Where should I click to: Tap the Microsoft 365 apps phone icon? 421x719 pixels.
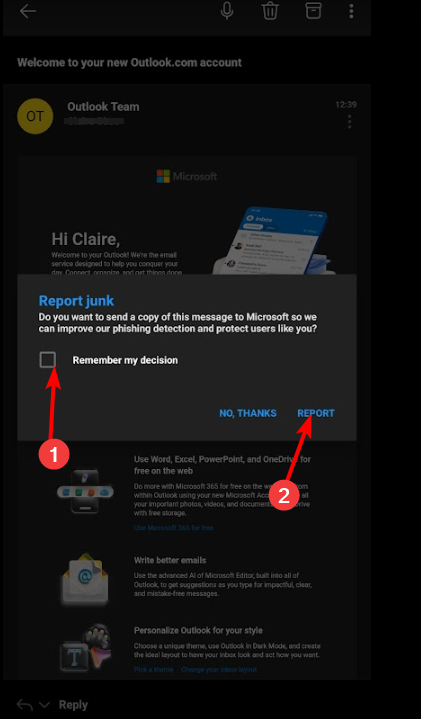point(85,492)
